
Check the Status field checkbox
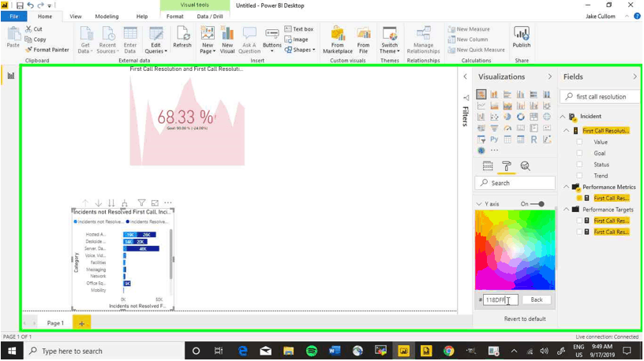pos(579,165)
